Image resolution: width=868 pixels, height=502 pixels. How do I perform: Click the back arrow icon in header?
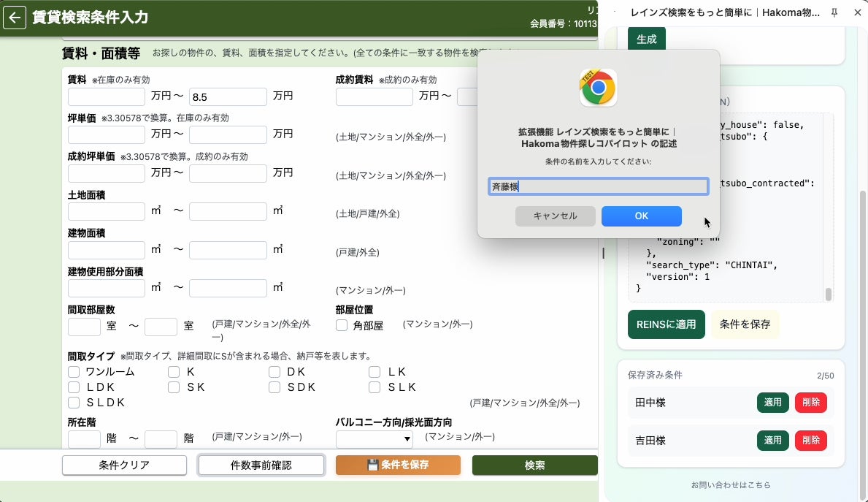(x=15, y=18)
